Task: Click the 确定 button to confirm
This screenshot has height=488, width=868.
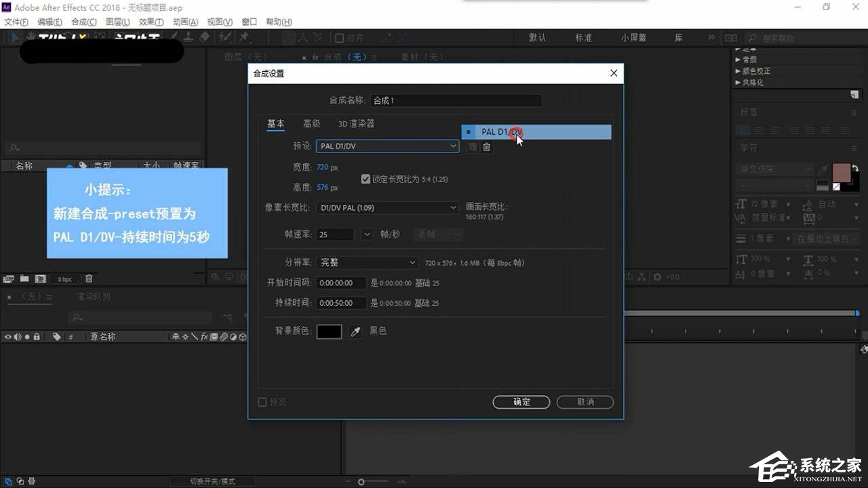Action: (521, 402)
